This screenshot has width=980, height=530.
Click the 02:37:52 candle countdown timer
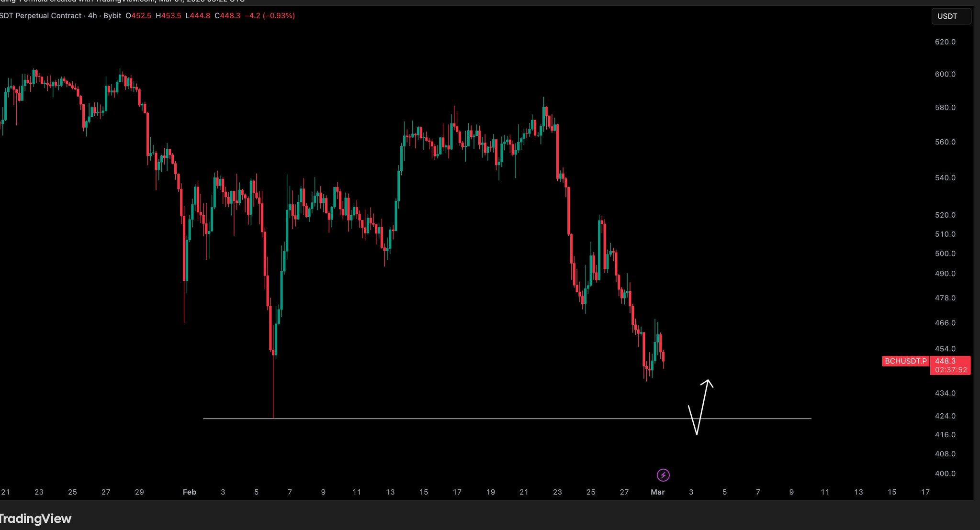click(950, 370)
